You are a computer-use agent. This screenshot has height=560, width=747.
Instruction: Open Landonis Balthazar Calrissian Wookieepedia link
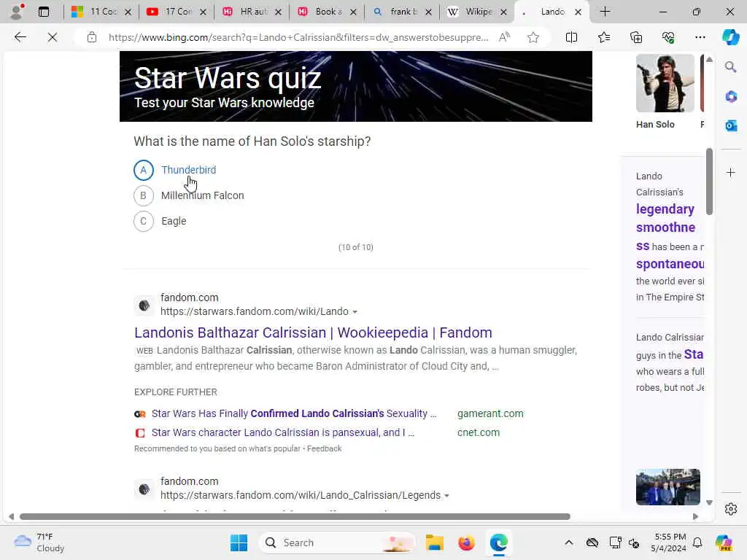tap(313, 332)
